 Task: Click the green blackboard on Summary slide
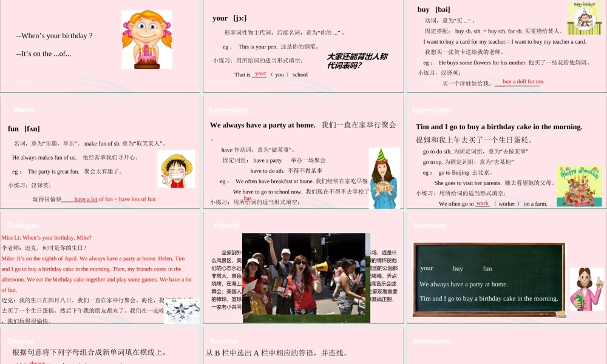coord(489,280)
